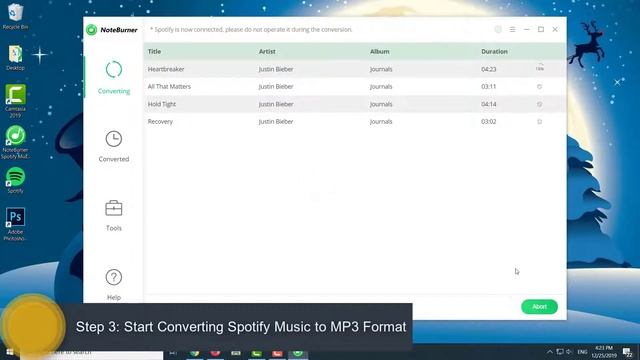Close the NoteBurner window
Screen dimensions: 640x360
coord(555,29)
